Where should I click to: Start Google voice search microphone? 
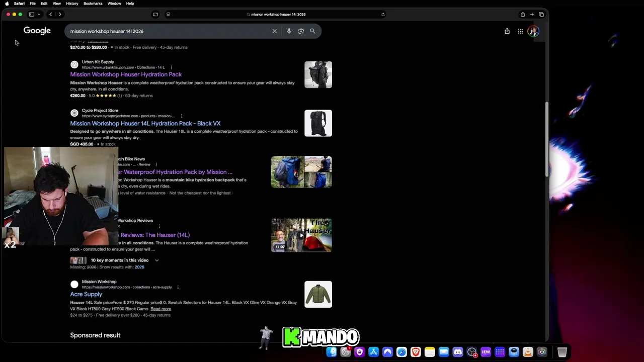point(289,31)
